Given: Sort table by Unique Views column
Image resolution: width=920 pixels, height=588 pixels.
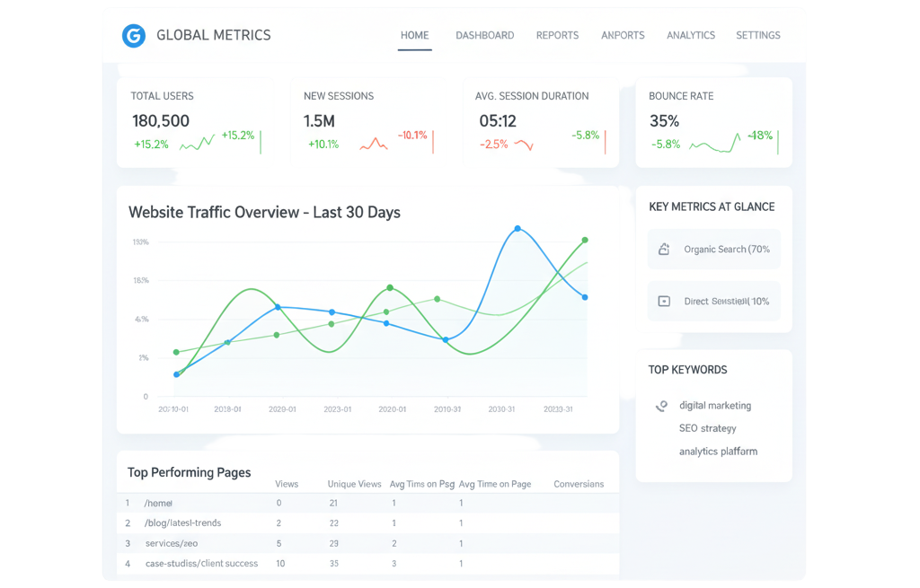Looking at the screenshot, I should tap(354, 484).
